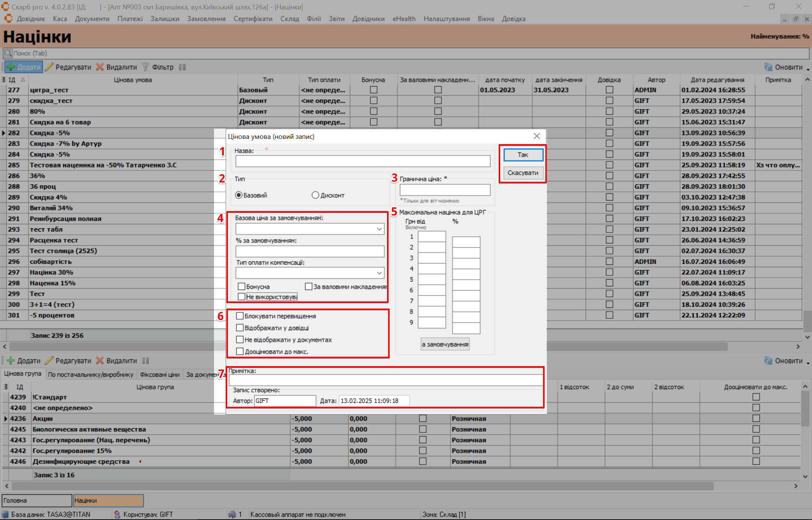Click the lower Додати plus icon
Image resolution: width=812 pixels, height=520 pixels.
[x=11, y=360]
